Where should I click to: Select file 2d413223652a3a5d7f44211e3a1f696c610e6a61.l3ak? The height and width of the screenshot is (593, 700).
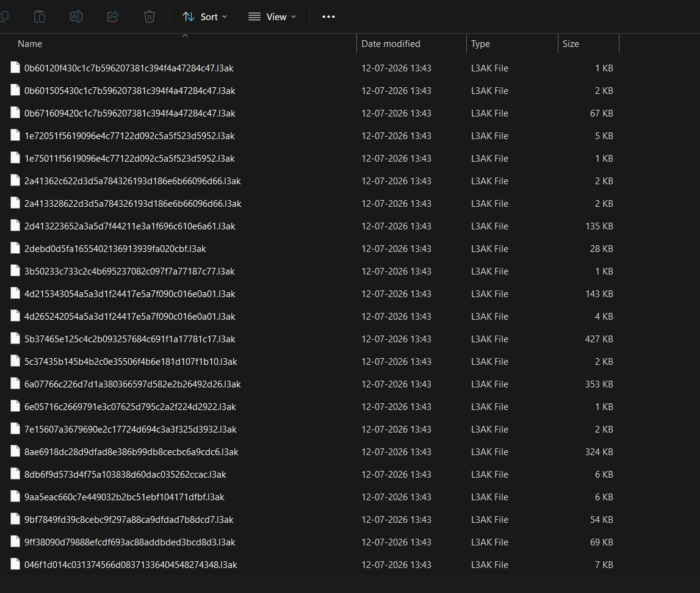click(130, 226)
